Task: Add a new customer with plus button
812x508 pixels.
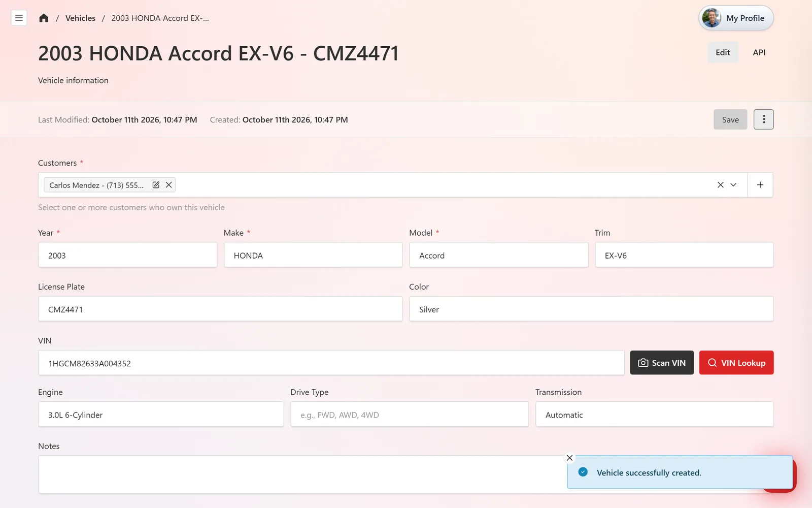Action: [x=760, y=185]
